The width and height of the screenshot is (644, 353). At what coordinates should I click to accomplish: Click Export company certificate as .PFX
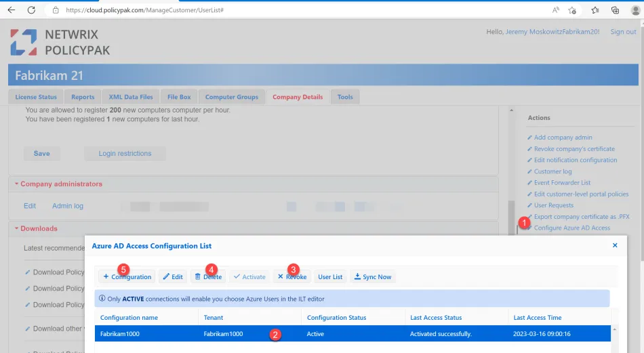click(x=582, y=217)
